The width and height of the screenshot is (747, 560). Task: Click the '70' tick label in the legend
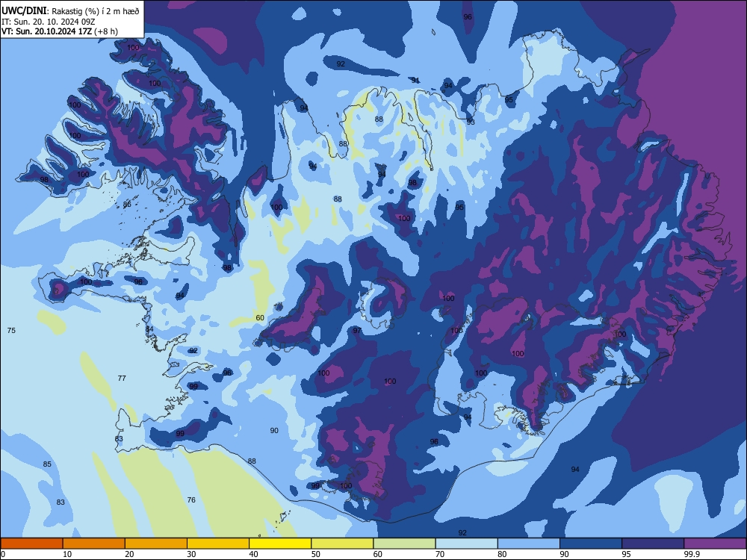click(440, 554)
